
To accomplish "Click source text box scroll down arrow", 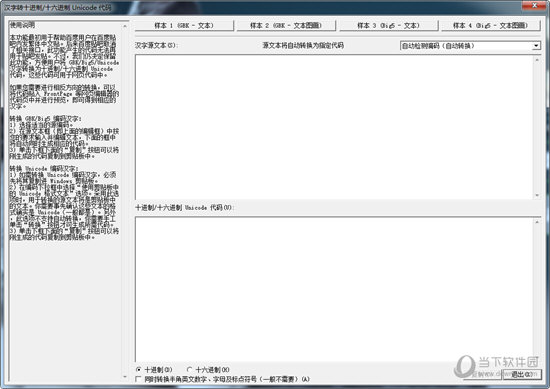I will (537, 195).
